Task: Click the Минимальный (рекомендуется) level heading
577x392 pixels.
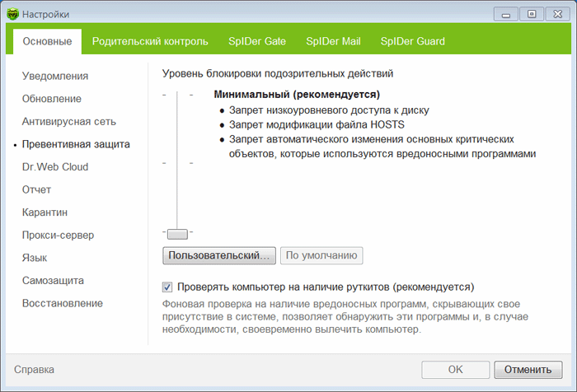Action: (x=297, y=95)
